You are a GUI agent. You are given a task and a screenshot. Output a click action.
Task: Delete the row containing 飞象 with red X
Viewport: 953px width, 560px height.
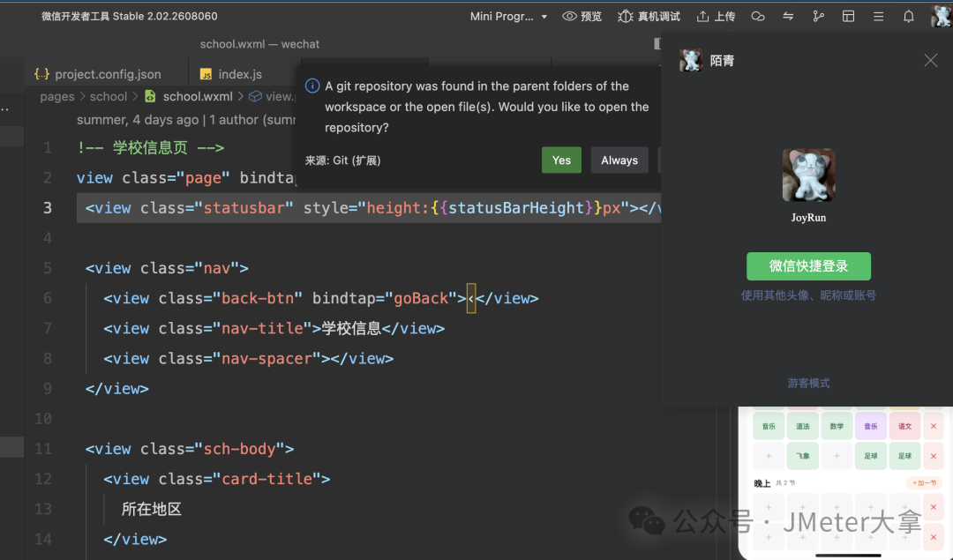click(934, 456)
